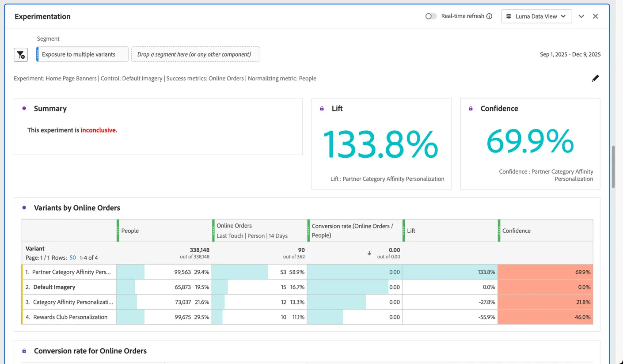This screenshot has width=623, height=364.
Task: Open the Sep 1, 2025 - Dec 9, 2025 date range
Action: click(570, 54)
